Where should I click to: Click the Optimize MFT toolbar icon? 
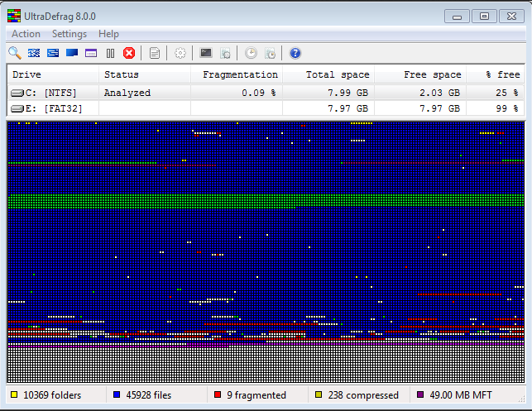click(x=91, y=53)
